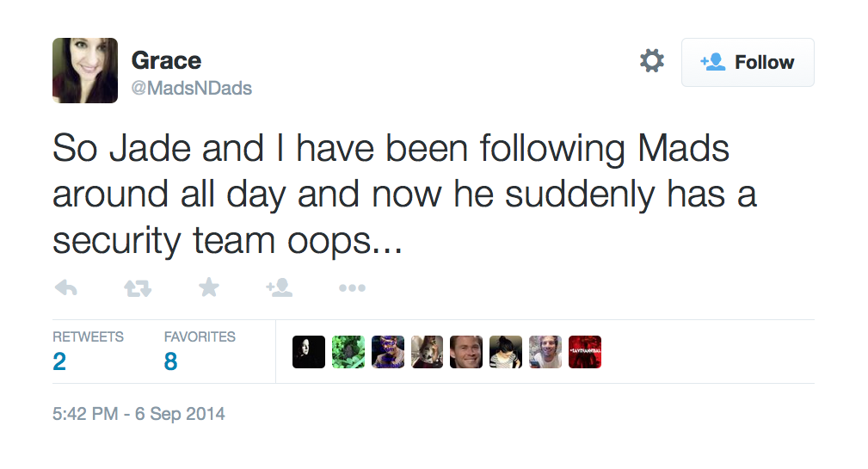Viewport: 868px width, 469px height.
Task: Open the avatar with blue text overlay
Action: coord(388,352)
